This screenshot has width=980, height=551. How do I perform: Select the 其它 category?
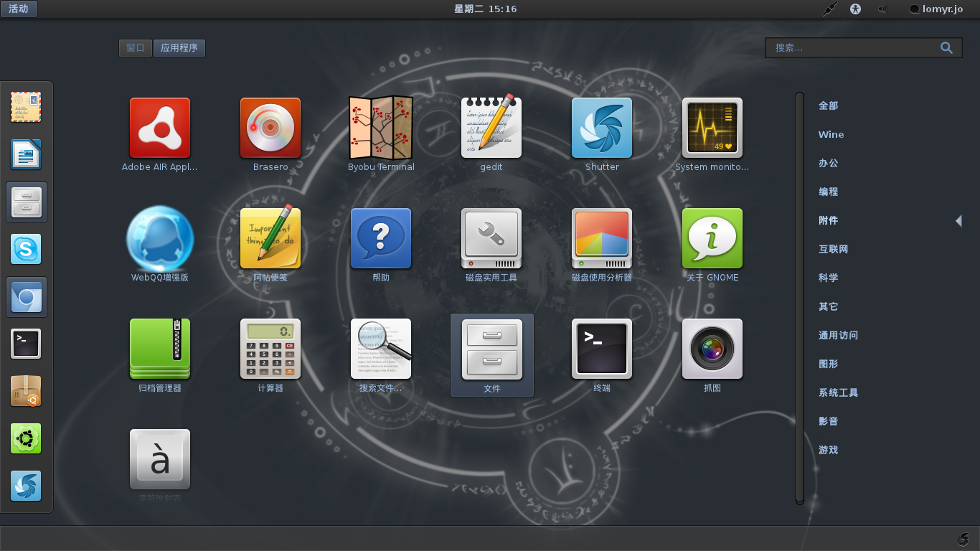tap(829, 306)
